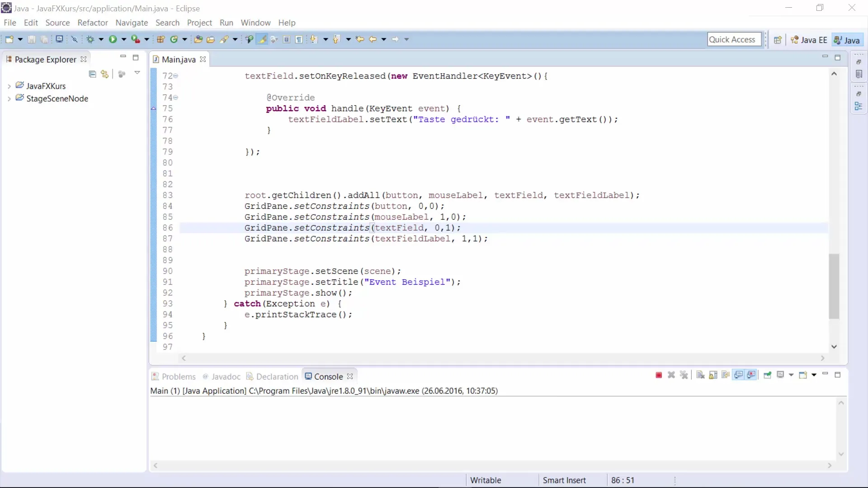Click the Save icon in toolbar
Image resolution: width=868 pixels, height=488 pixels.
tap(32, 39)
